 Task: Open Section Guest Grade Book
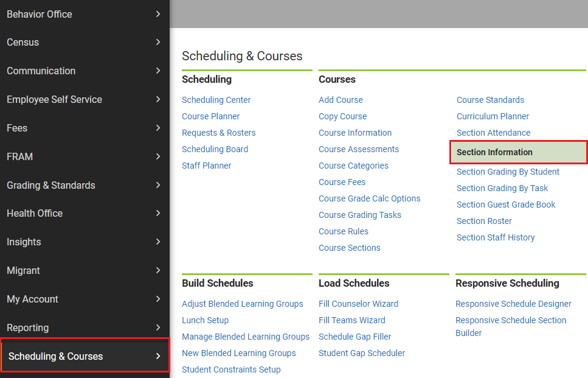[506, 205]
